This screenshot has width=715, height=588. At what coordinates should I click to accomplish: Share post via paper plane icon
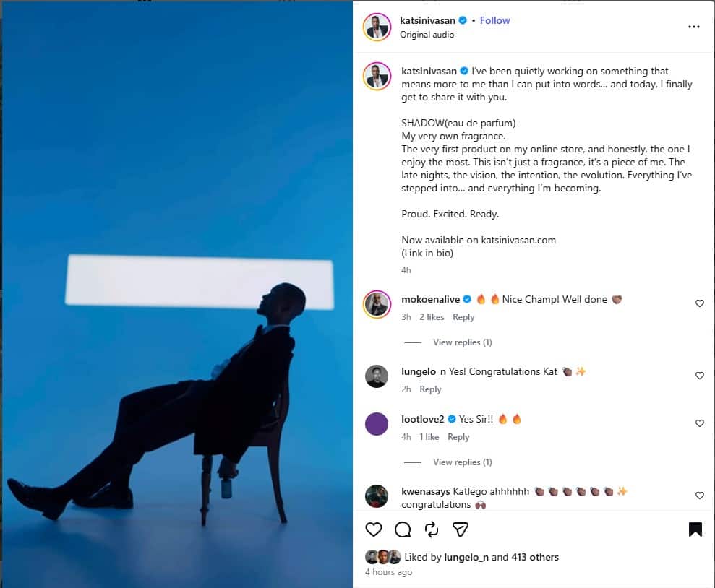461,529
